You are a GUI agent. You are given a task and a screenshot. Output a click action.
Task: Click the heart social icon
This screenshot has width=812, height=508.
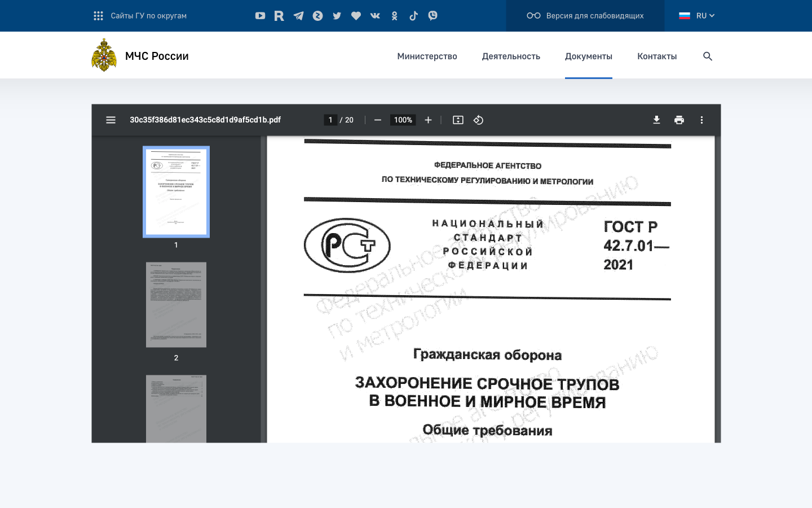[x=356, y=16]
